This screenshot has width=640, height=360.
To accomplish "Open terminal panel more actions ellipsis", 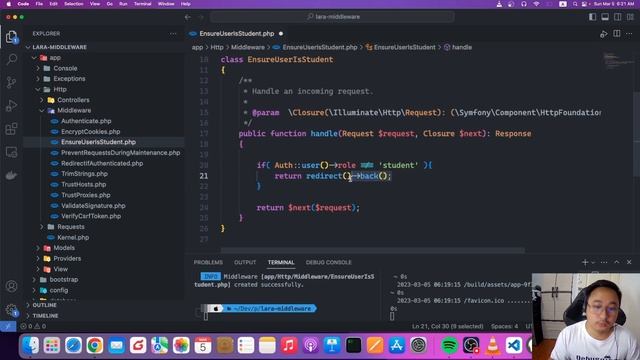I will [x=604, y=262].
